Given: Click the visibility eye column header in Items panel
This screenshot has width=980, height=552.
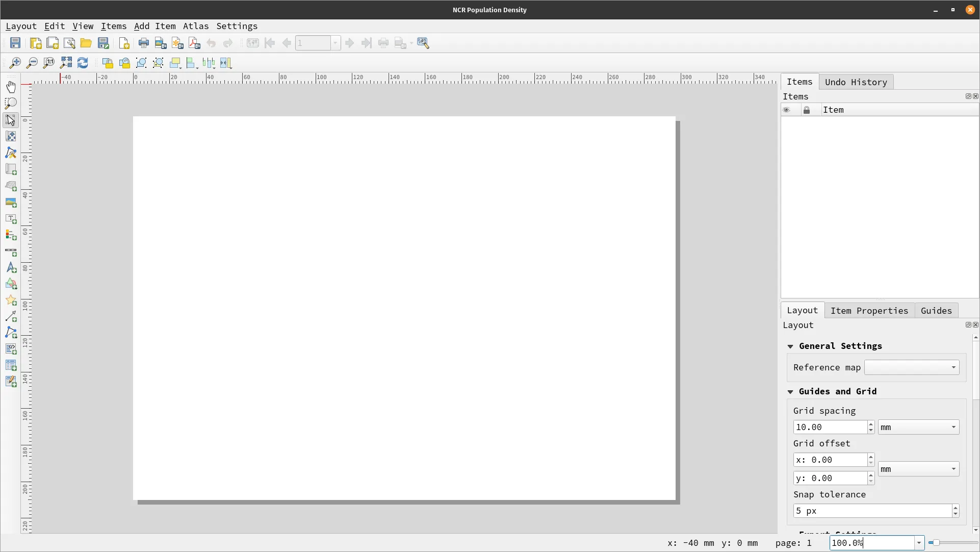Looking at the screenshot, I should tap(786, 110).
